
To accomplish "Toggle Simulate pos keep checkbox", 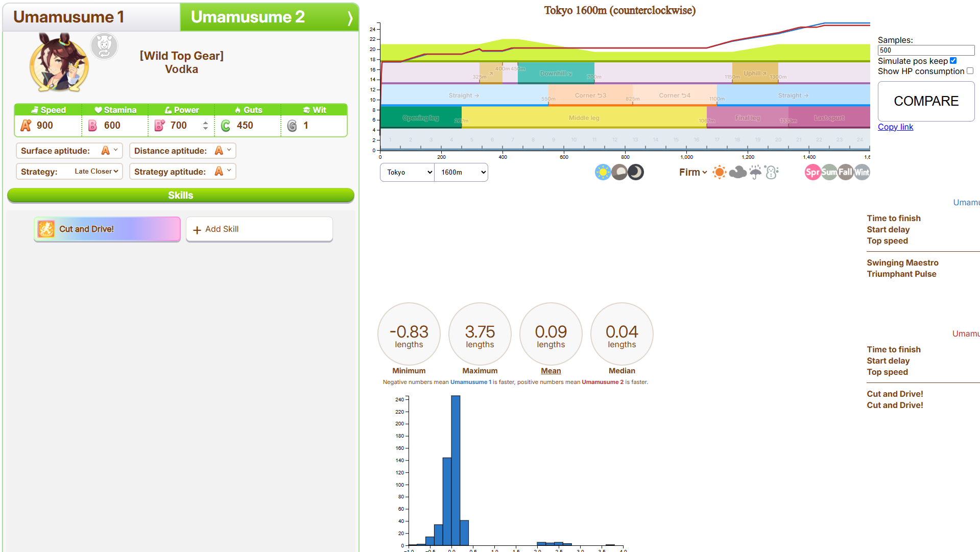I will click(953, 60).
